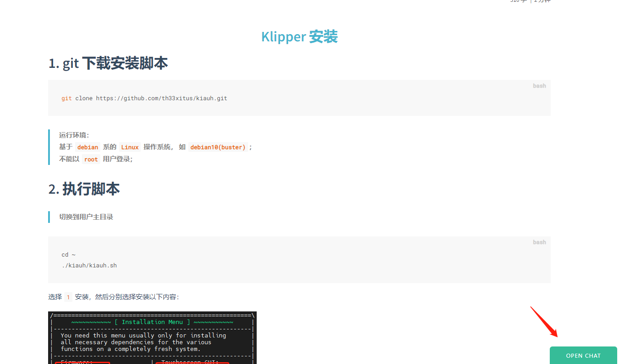
Task: Click the inline code "root"
Action: (91, 159)
